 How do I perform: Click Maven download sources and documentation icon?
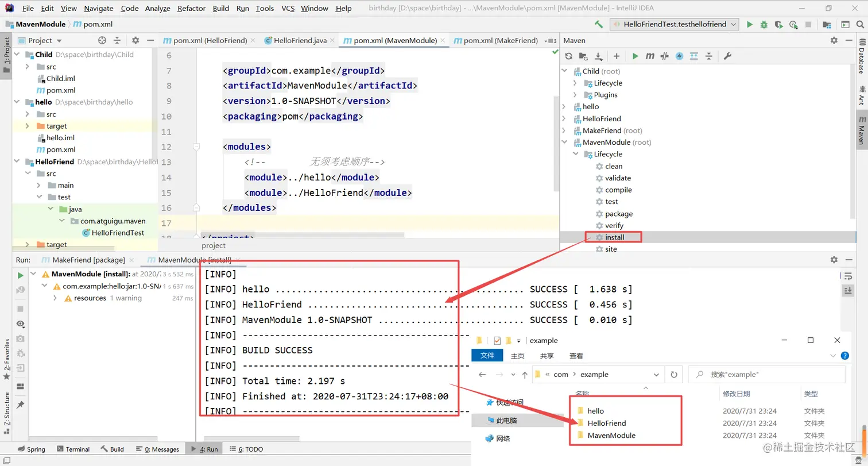pyautogui.click(x=598, y=56)
